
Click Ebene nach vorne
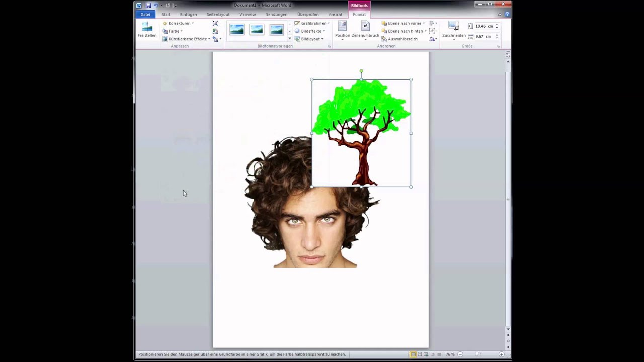click(x=403, y=23)
